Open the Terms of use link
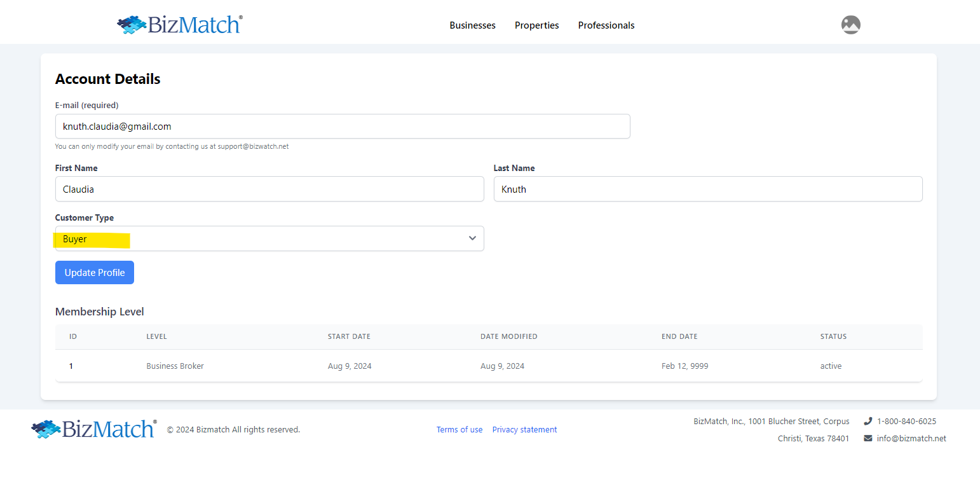 [x=459, y=430]
